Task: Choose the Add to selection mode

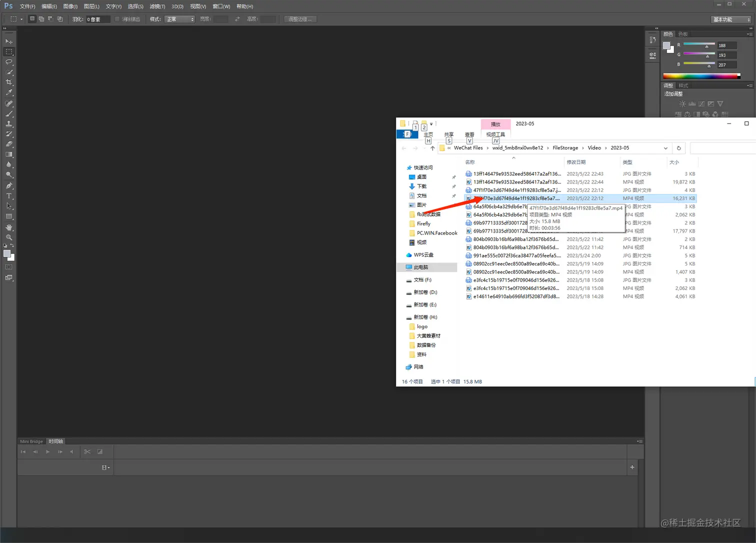Action: click(41, 19)
